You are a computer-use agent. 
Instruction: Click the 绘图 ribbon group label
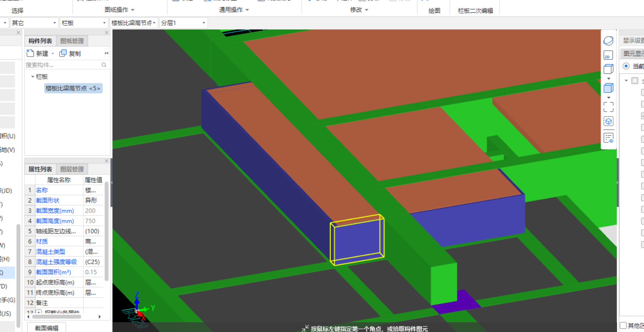[x=434, y=11]
